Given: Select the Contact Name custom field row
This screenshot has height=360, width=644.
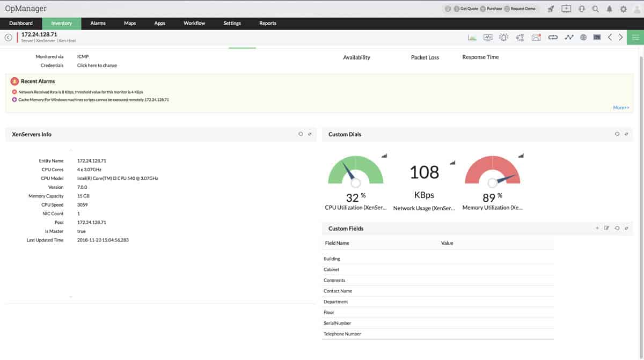Looking at the screenshot, I should [x=437, y=291].
